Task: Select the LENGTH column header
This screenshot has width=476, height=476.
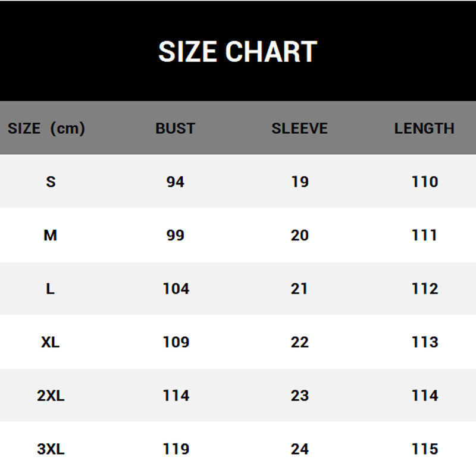Action: [424, 128]
